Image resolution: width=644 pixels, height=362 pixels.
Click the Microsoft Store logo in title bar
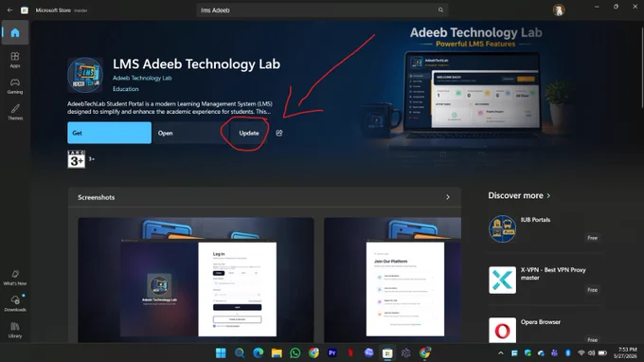point(25,9)
